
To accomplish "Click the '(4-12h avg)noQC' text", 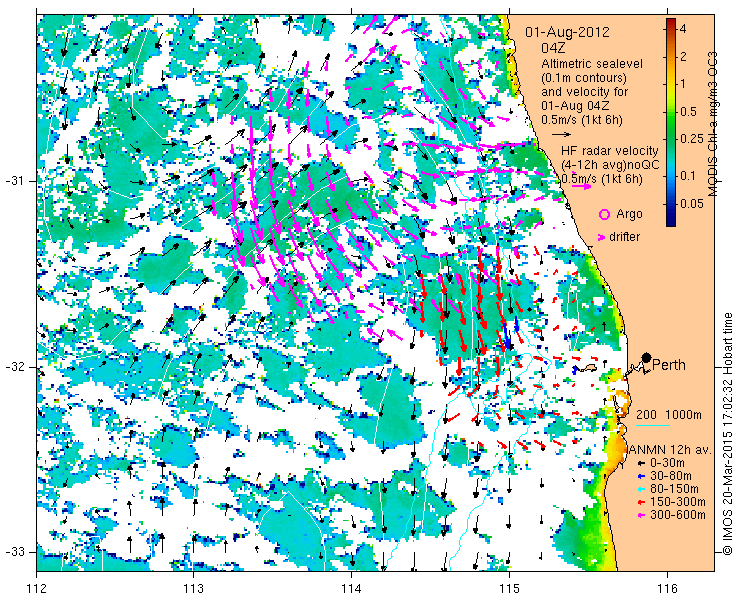I will pyautogui.click(x=610, y=165).
